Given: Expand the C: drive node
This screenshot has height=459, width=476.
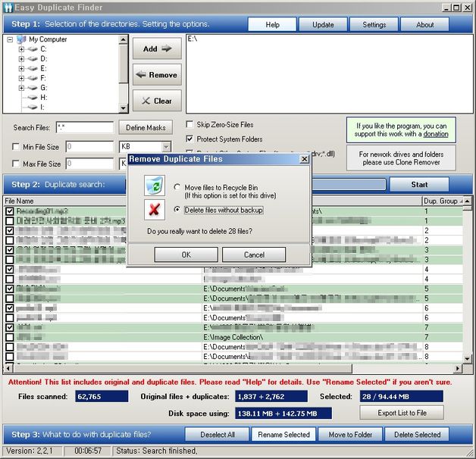Looking at the screenshot, I should [21, 49].
